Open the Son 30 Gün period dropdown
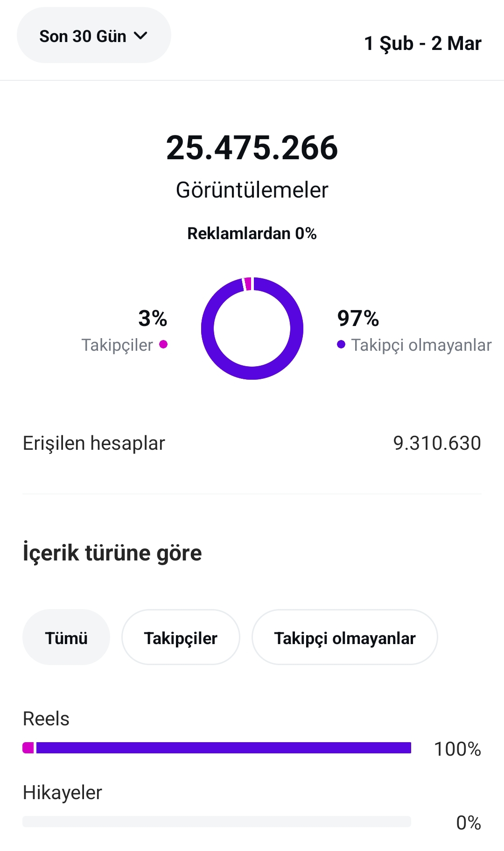The height and width of the screenshot is (851, 504). pos(94,35)
